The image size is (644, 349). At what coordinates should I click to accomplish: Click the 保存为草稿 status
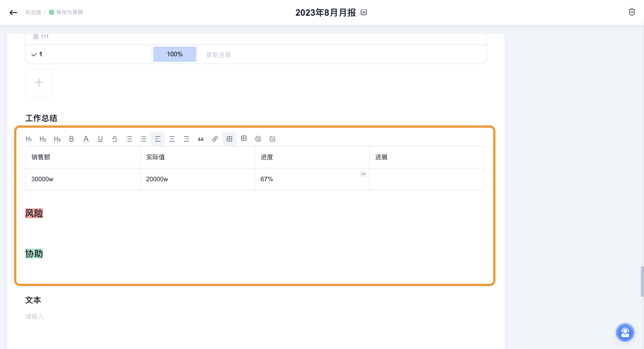coord(66,12)
